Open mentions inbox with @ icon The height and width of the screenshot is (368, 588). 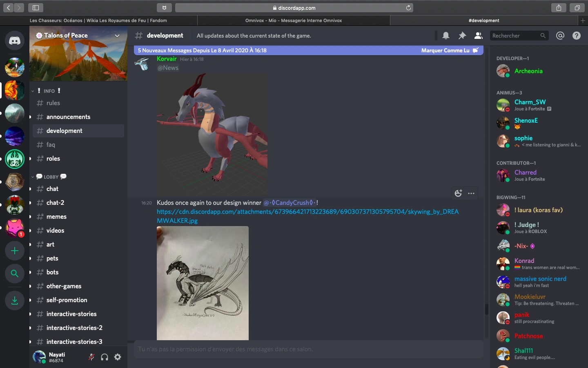pos(560,36)
